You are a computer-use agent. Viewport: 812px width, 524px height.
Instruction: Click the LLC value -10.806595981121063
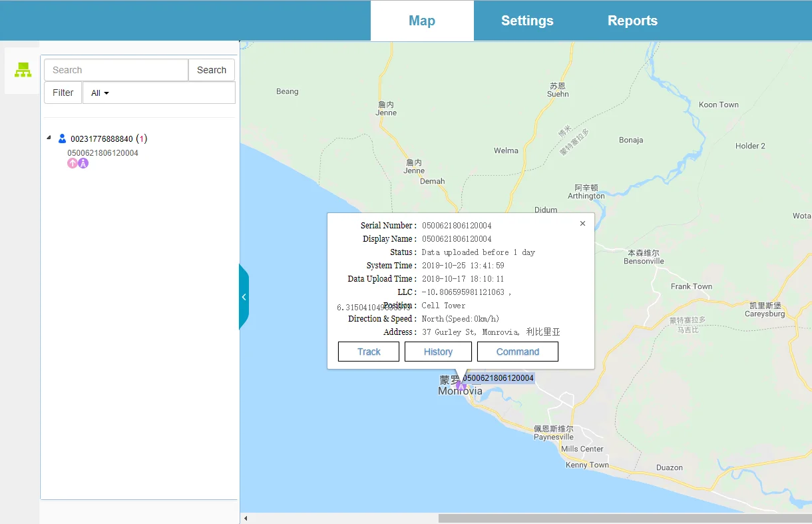[x=463, y=292]
